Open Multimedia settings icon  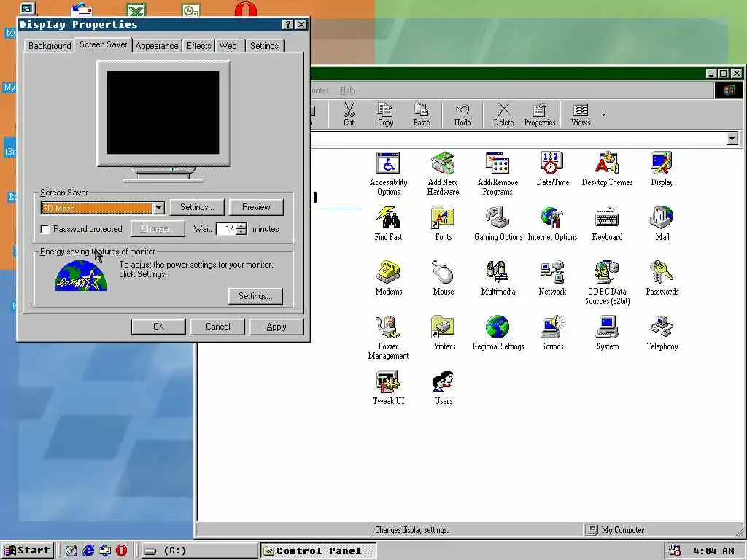(498, 279)
